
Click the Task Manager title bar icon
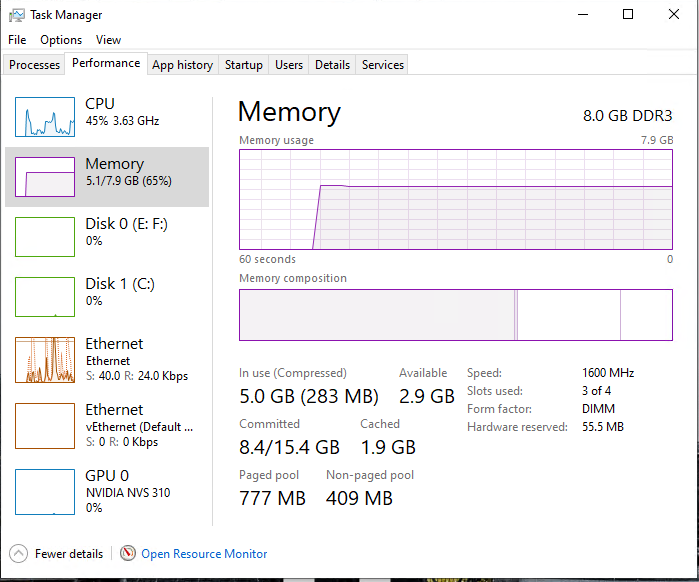[16, 15]
